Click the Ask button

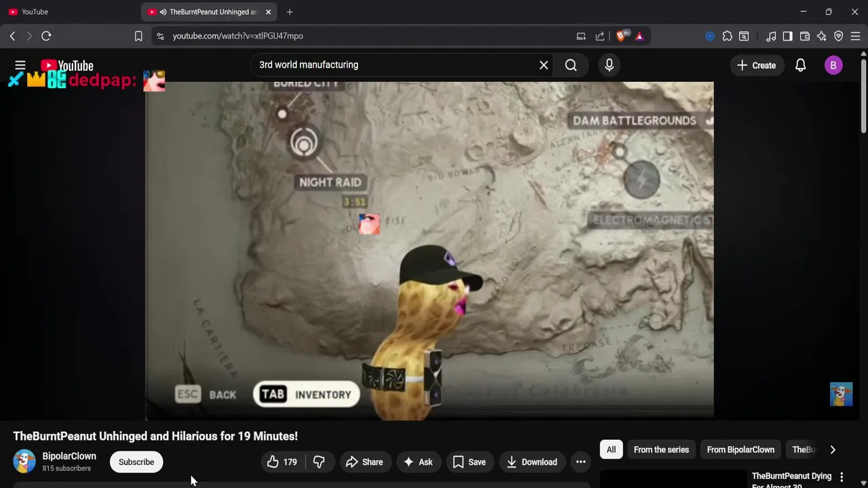[x=418, y=462]
